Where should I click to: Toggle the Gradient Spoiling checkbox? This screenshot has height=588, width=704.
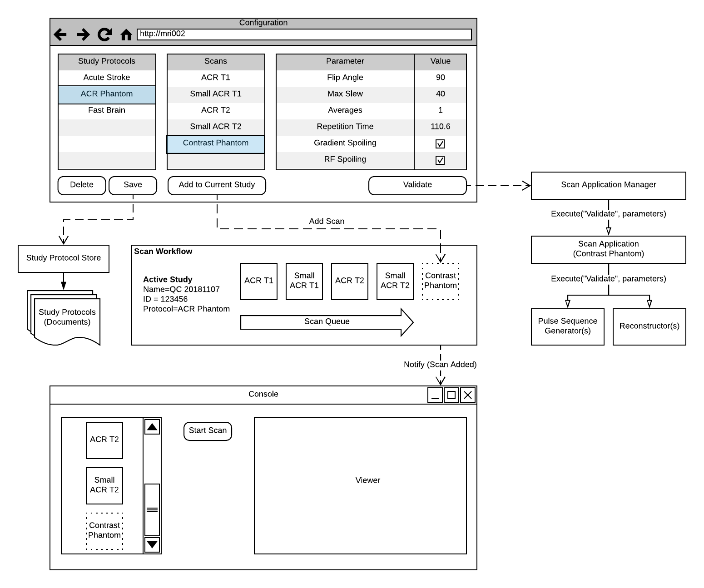440,144
